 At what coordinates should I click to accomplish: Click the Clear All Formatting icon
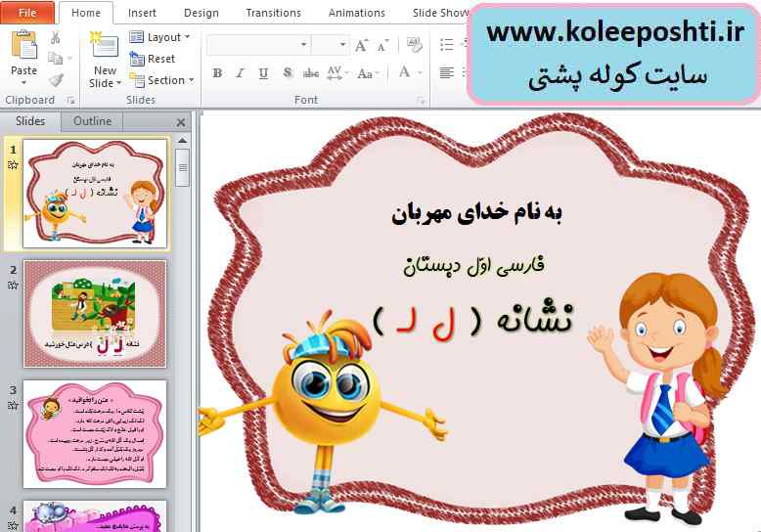(414, 45)
